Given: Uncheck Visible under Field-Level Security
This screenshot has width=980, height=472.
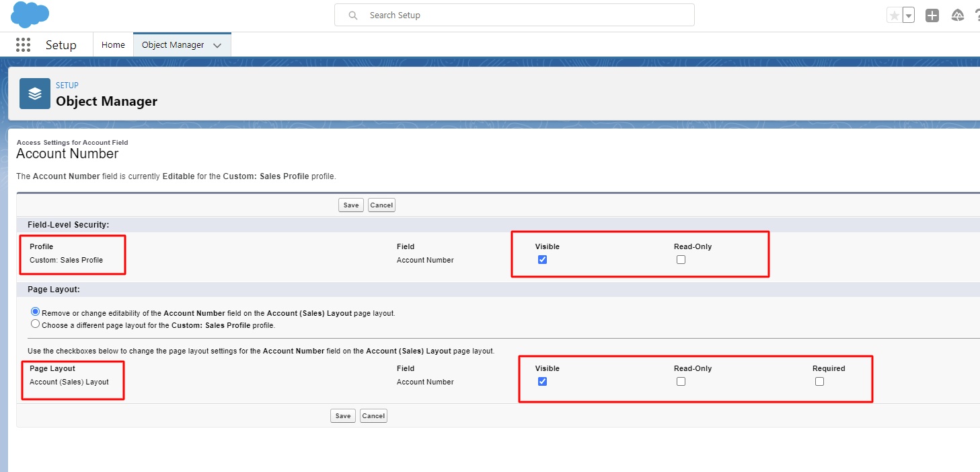Looking at the screenshot, I should (x=543, y=260).
